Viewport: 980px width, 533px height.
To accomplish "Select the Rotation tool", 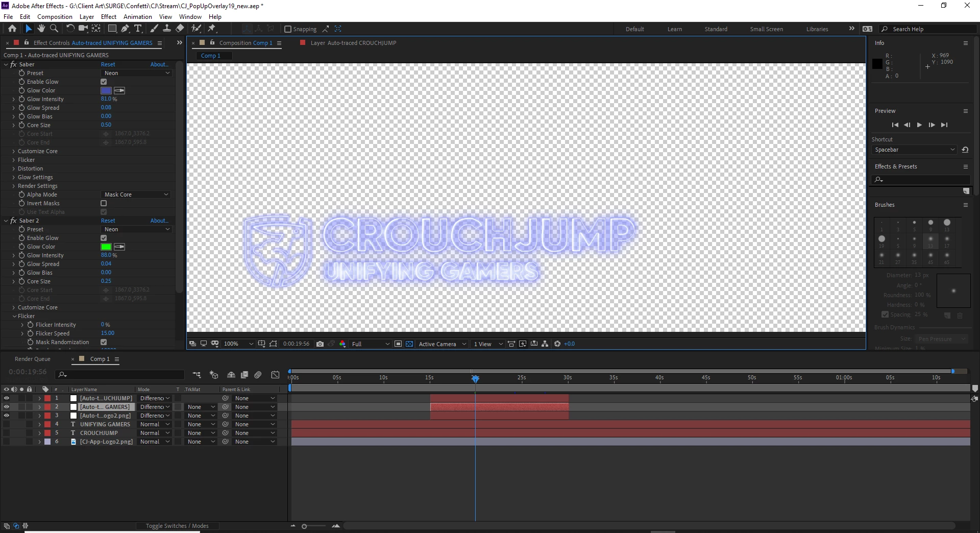I will coord(70,29).
